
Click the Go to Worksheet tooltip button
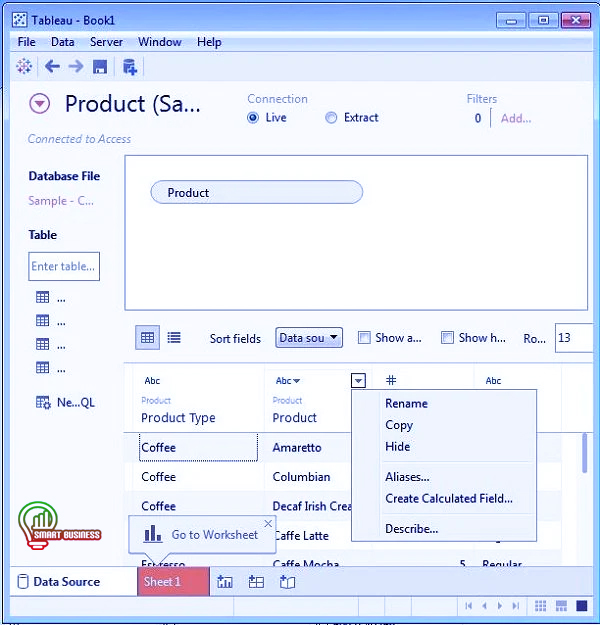point(201,534)
